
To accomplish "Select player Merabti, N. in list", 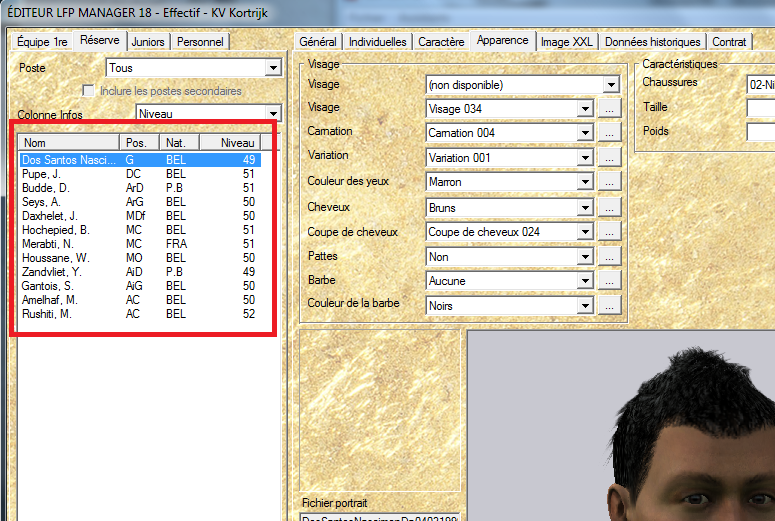I will coord(140,244).
